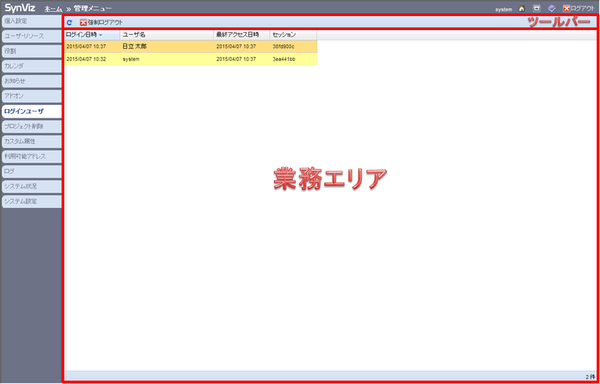Screen dimensions: 600x384
Task: Open システム設定 in the sidebar
Action: click(x=31, y=201)
